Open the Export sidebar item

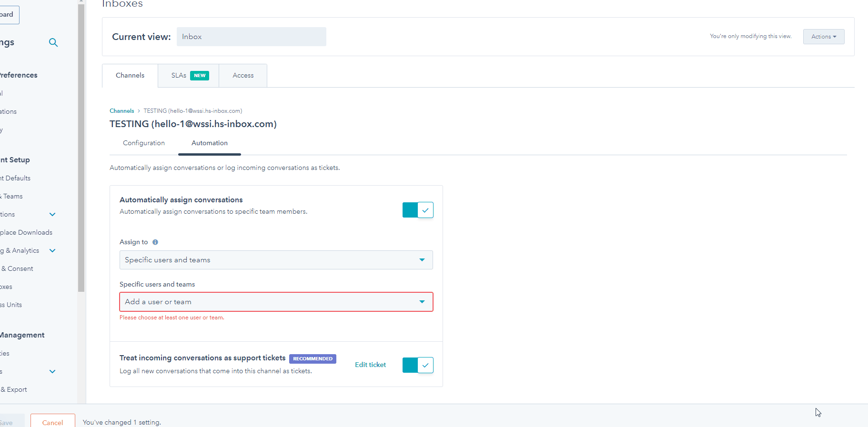pos(14,389)
